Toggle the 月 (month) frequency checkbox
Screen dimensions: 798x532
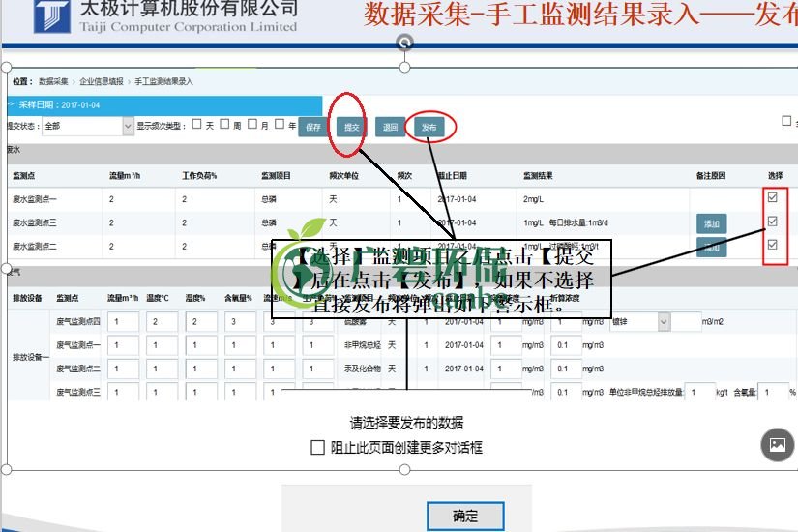(x=252, y=124)
